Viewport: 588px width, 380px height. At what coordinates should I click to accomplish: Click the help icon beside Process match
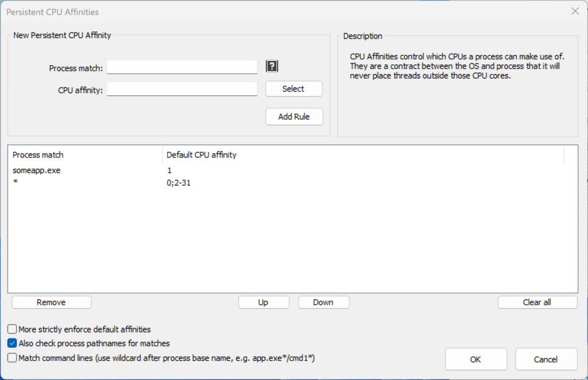[272, 66]
